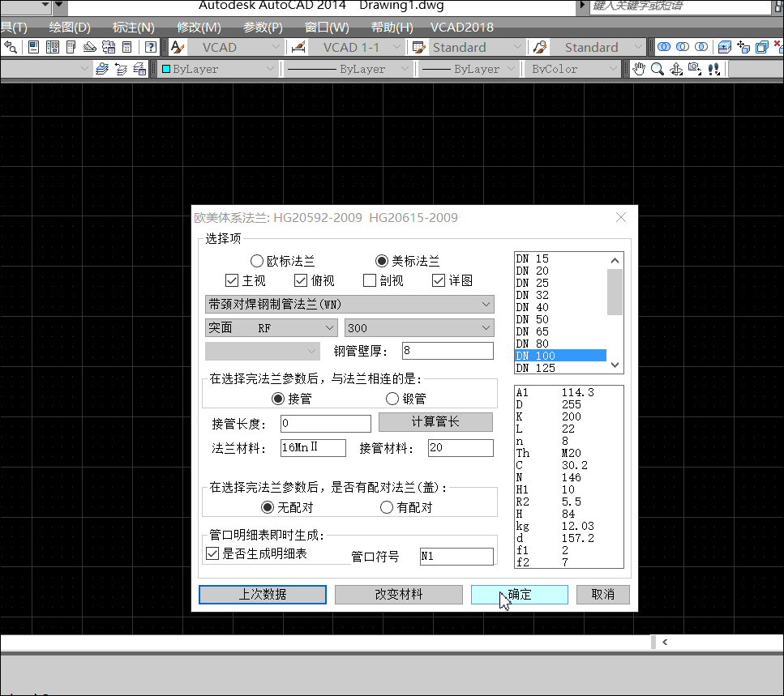Image resolution: width=784 pixels, height=696 pixels.
Task: Click the cyan ByLayer color swatch
Action: click(166, 69)
